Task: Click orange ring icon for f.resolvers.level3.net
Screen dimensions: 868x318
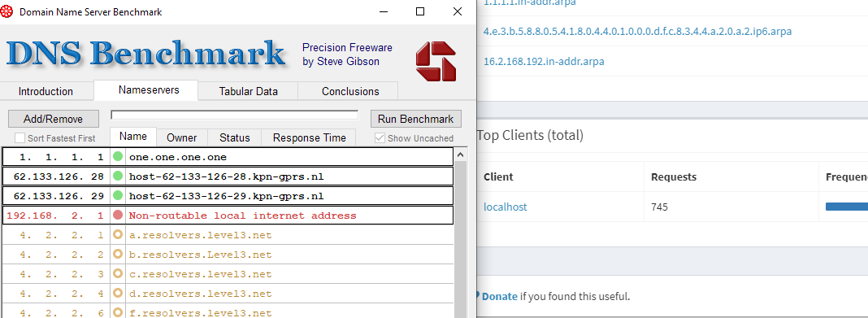Action: [x=117, y=312]
